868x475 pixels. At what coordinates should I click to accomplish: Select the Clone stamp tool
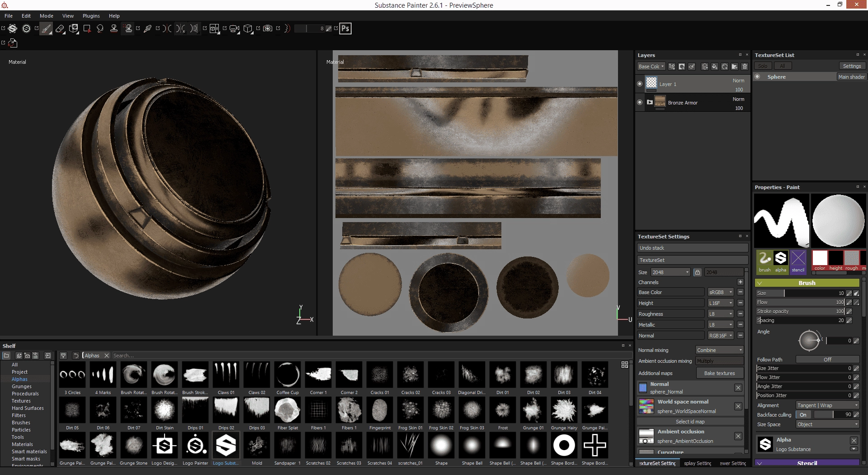(x=114, y=28)
